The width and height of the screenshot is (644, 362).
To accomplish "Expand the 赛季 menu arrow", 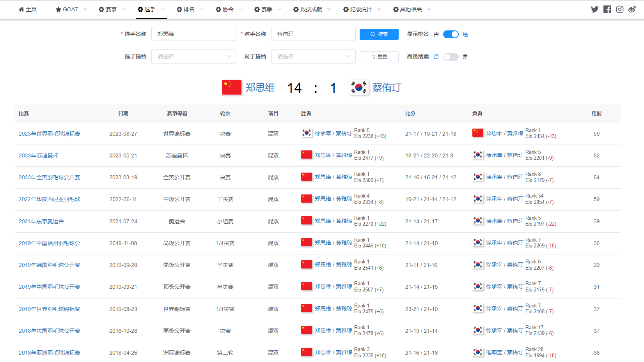I will 279,9.
